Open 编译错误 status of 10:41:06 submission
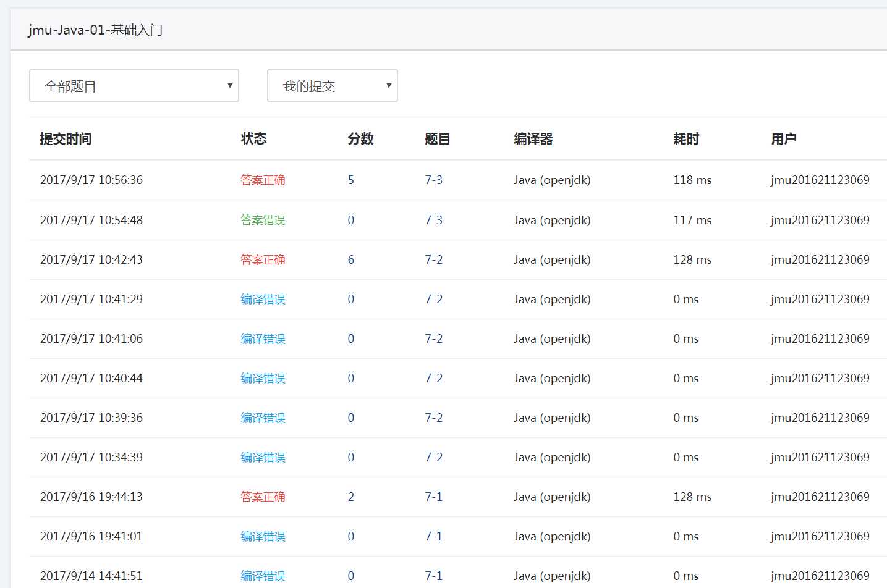Screen dimensions: 887x588 coord(263,338)
